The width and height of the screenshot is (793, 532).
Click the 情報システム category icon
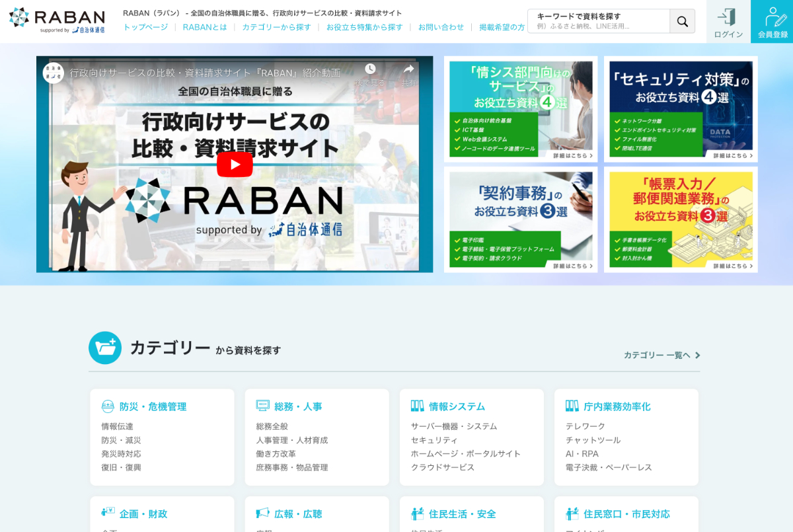coord(417,406)
